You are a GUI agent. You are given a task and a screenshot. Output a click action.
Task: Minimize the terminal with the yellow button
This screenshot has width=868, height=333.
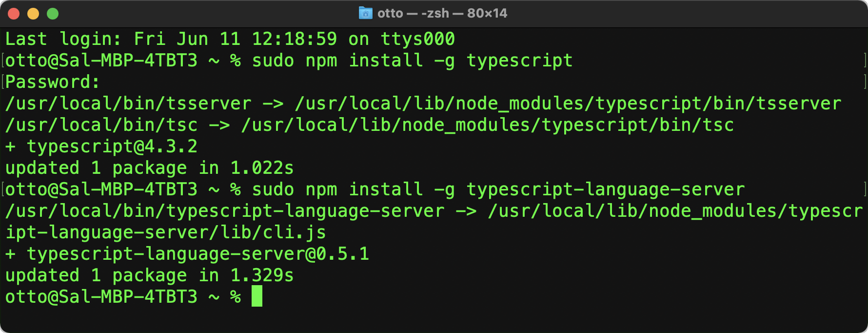33,14
